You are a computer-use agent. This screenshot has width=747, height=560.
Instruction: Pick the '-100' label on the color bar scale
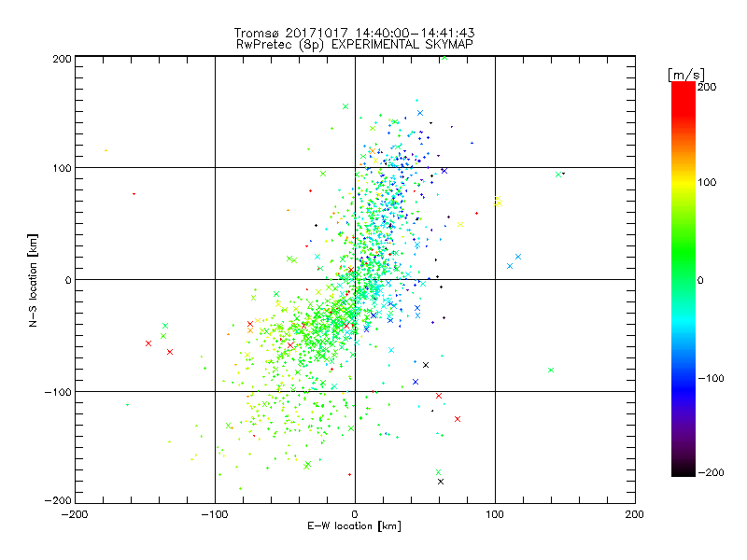[711, 379]
